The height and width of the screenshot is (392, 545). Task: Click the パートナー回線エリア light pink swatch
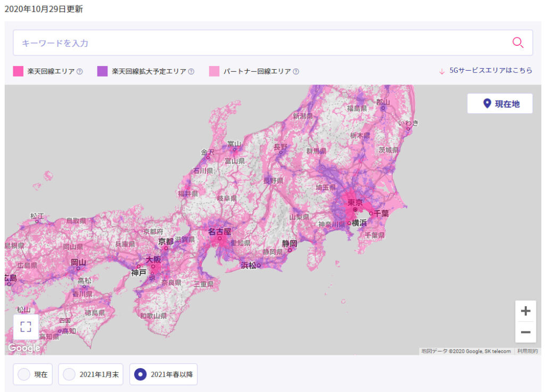[x=214, y=71]
